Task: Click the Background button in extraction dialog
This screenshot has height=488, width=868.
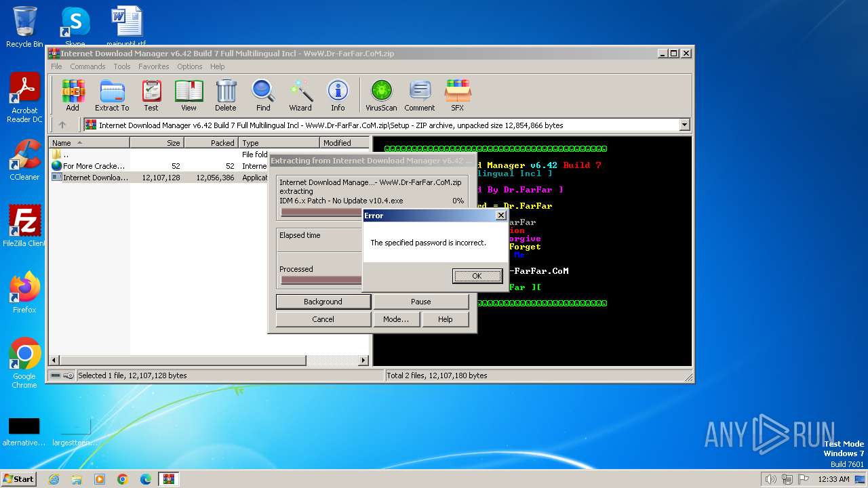Action: (x=323, y=302)
